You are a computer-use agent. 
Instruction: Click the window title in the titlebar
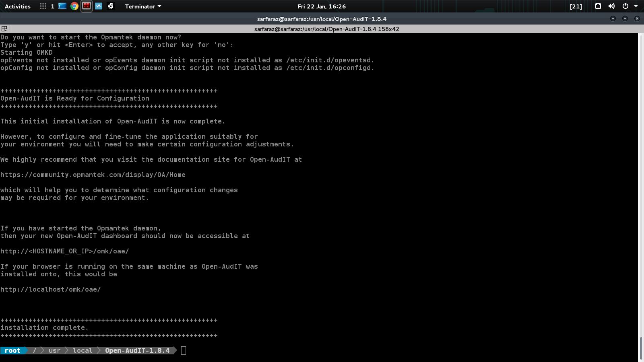(x=322, y=19)
